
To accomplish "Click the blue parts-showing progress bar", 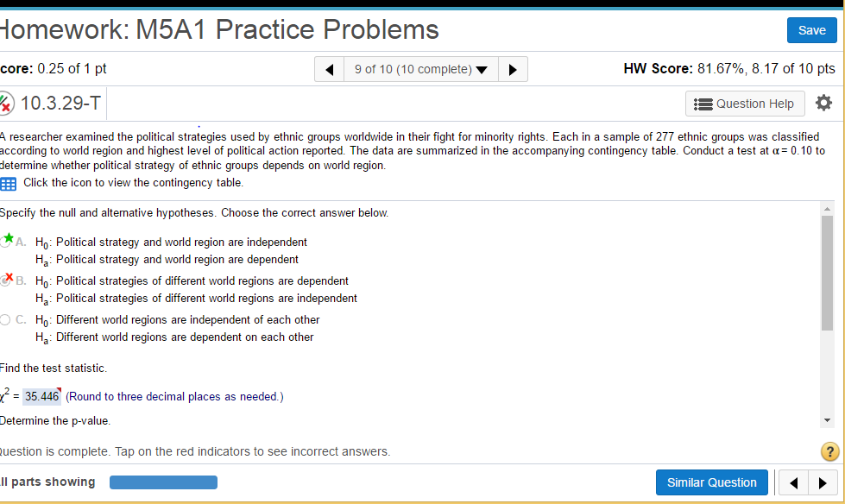I will [x=163, y=482].
